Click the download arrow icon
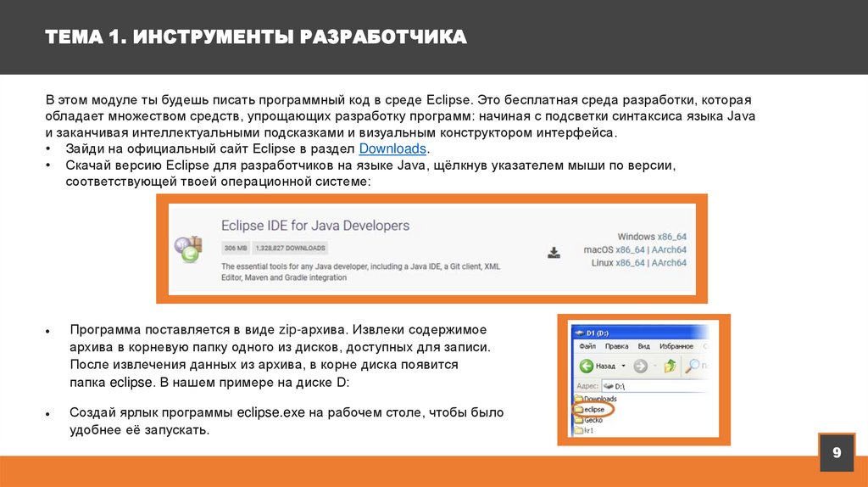Screen dimensions: 868x487 coord(554,253)
